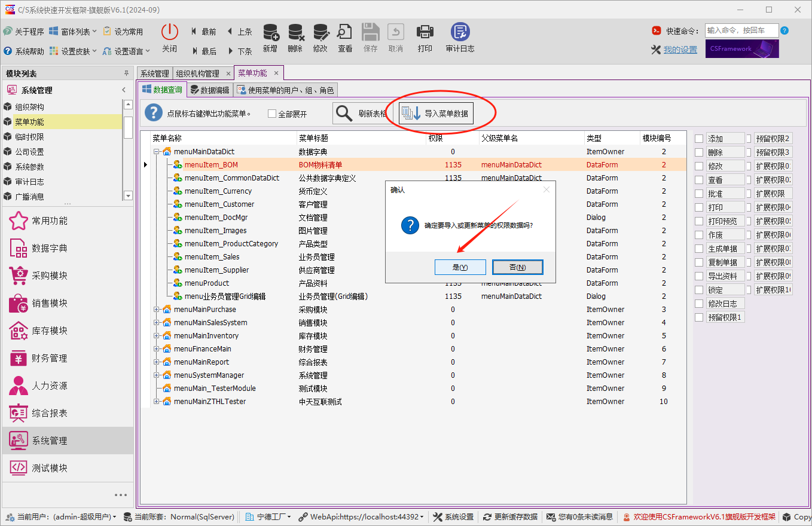Go to previous record with 上条
The height and width of the screenshot is (526, 812).
click(x=240, y=32)
